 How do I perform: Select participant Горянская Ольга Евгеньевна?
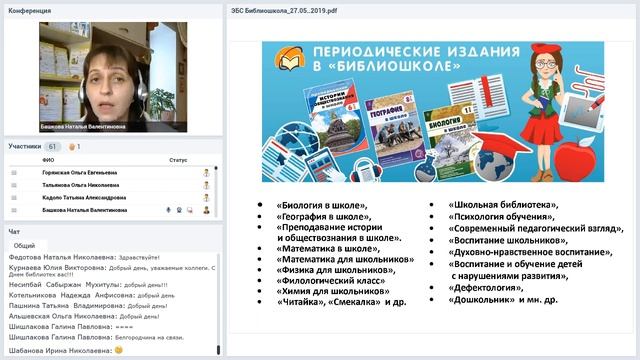tap(80, 173)
